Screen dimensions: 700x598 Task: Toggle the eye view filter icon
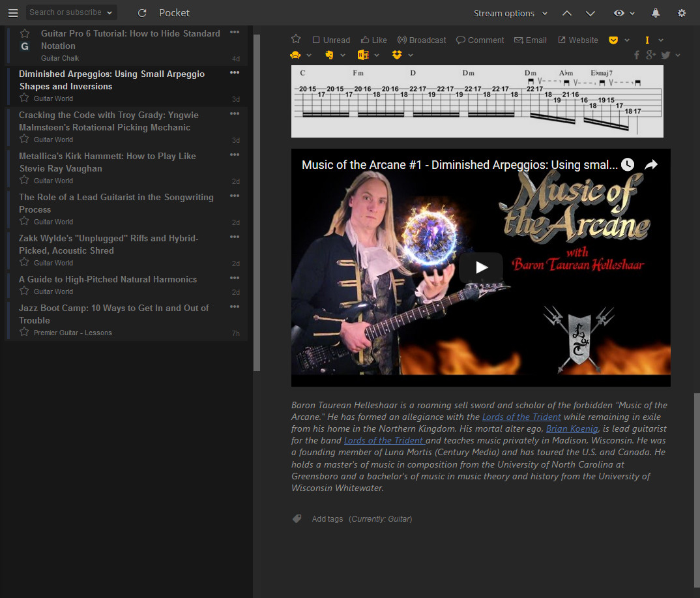[x=619, y=13]
